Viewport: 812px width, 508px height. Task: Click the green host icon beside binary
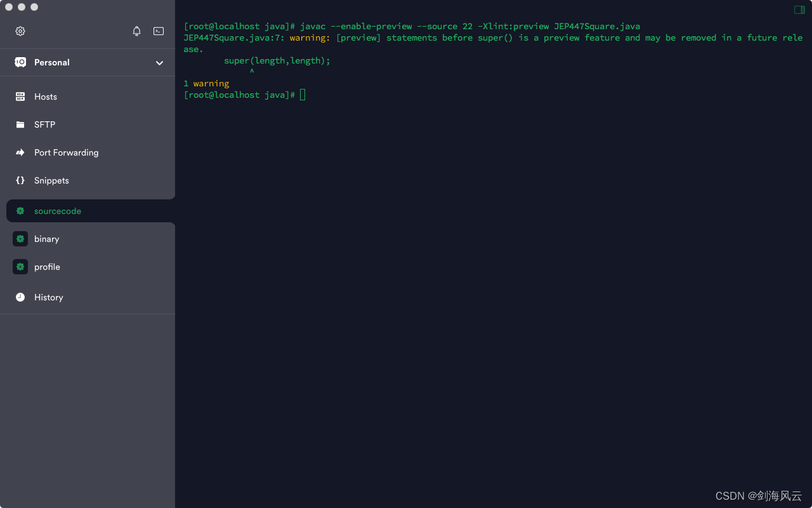point(20,239)
